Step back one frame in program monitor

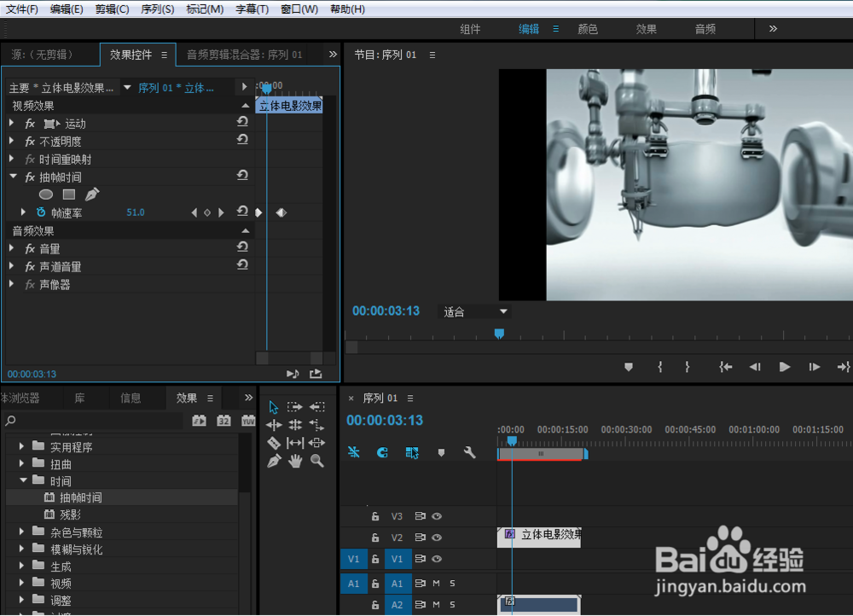(x=755, y=367)
